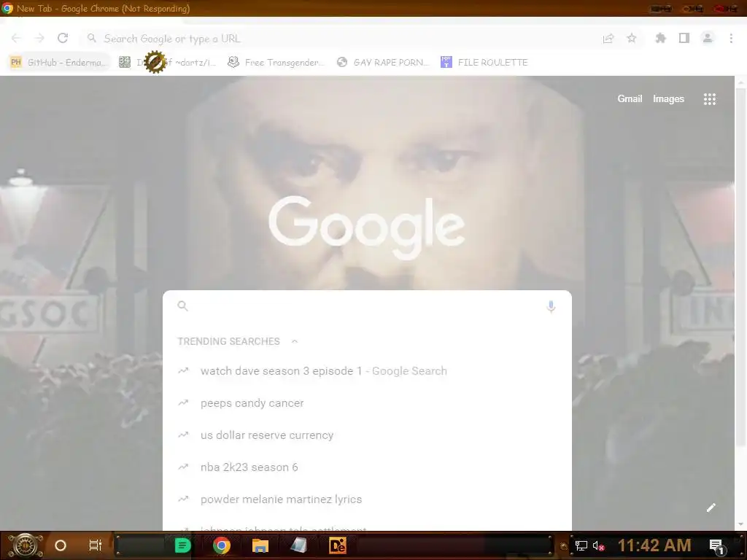Viewport: 747px width, 560px height.
Task: Switch to Chrome on the taskbar
Action: (222, 545)
